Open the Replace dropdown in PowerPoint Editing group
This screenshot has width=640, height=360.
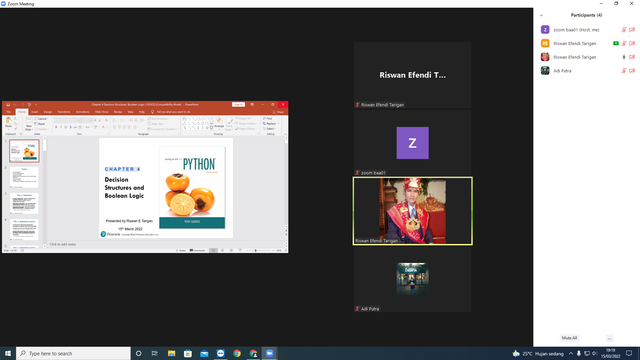click(271, 124)
